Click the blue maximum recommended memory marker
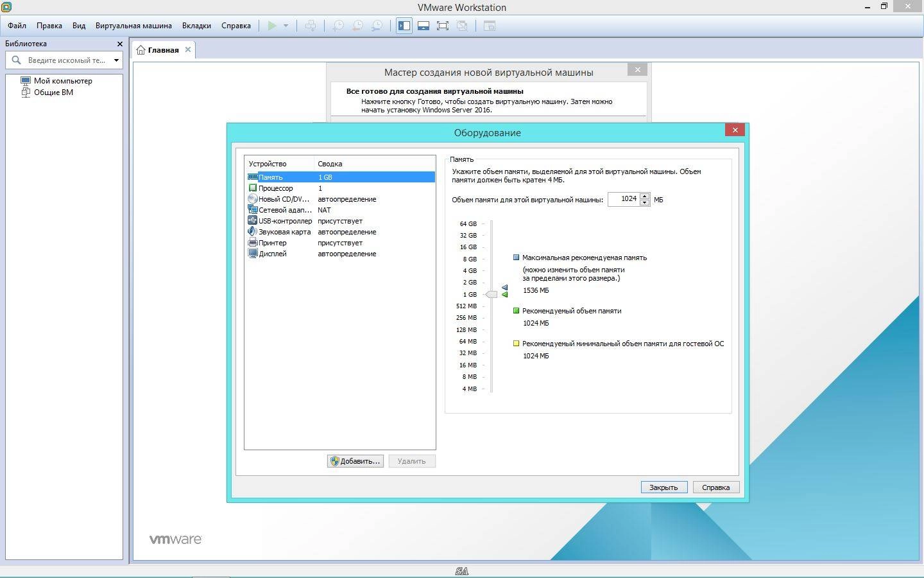924x578 pixels. [x=505, y=288]
